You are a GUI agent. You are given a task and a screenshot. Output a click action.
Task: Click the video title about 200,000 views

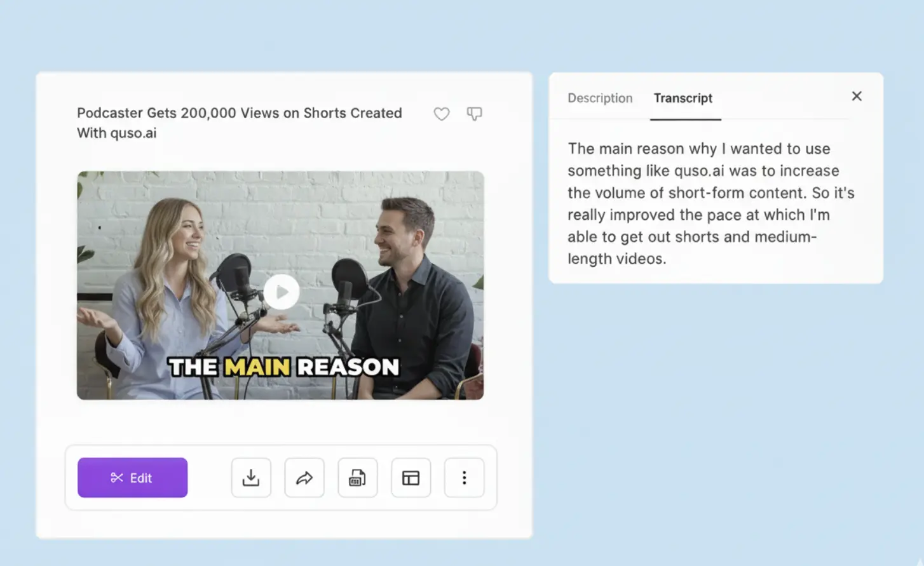[240, 123]
